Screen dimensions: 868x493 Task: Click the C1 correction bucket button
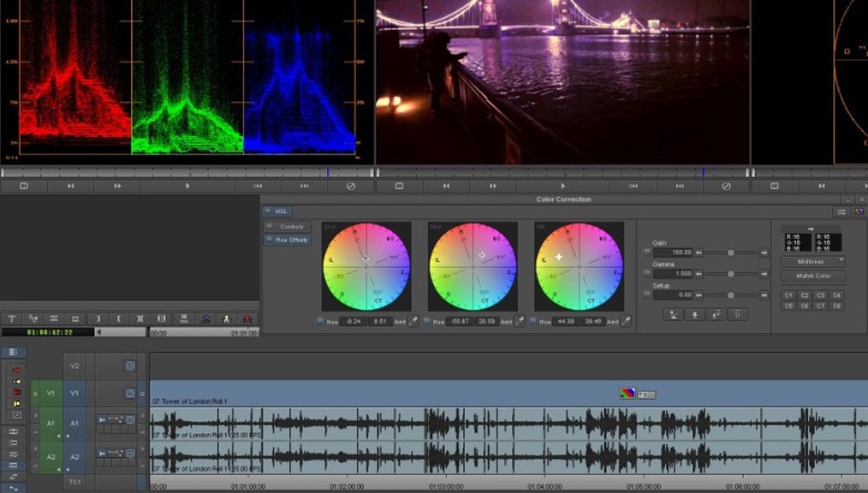point(788,294)
